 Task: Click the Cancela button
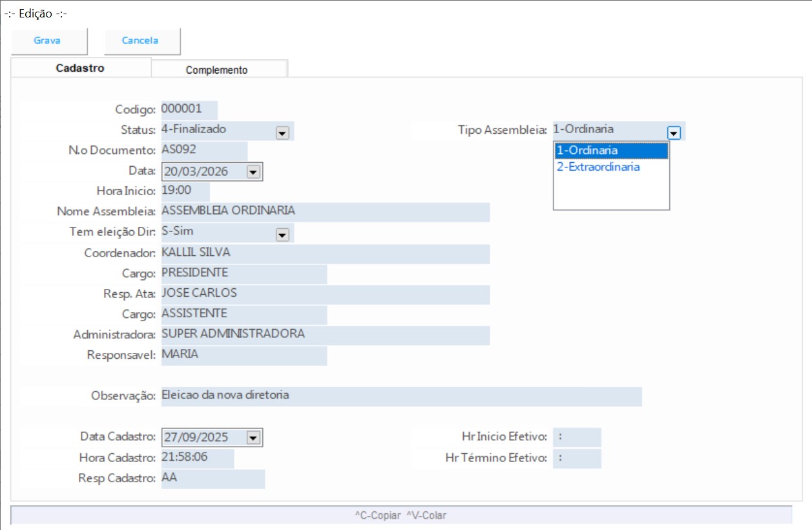pos(141,41)
